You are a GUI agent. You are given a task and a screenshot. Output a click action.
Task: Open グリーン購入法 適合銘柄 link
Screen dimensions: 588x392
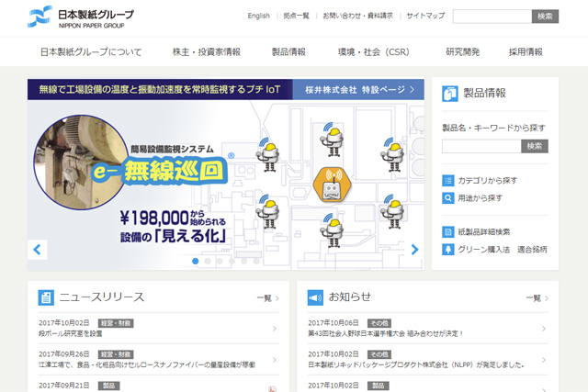tap(503, 250)
